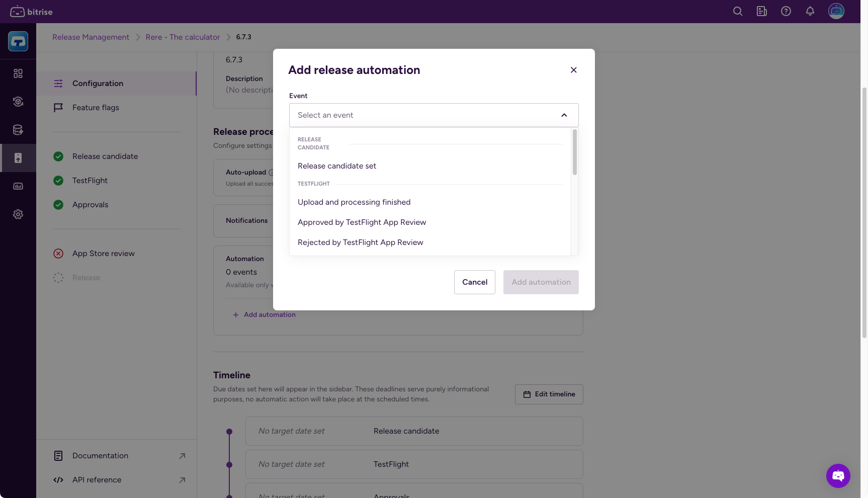Click the Rere app icon in sidebar

coord(18,41)
